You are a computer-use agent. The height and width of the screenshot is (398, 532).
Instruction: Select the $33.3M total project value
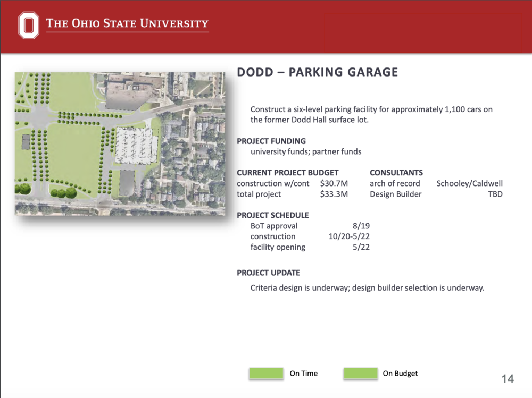(334, 194)
